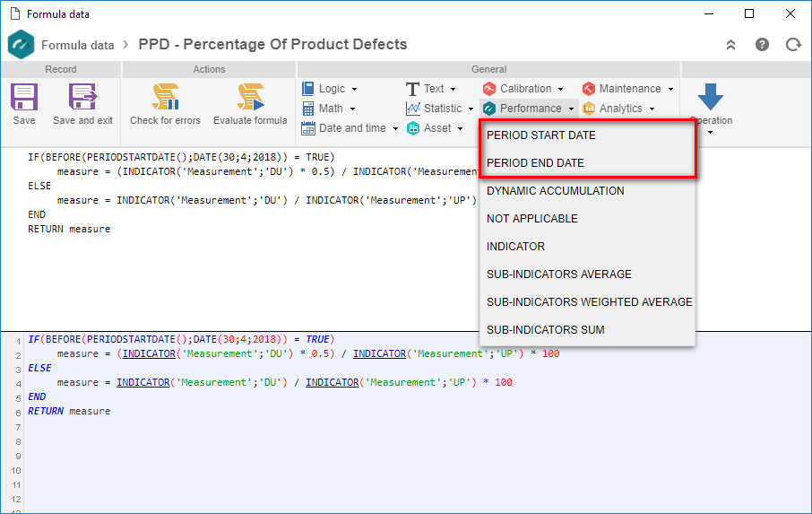Click the document icon in the title bar
This screenshot has height=514, width=812.
(x=15, y=13)
